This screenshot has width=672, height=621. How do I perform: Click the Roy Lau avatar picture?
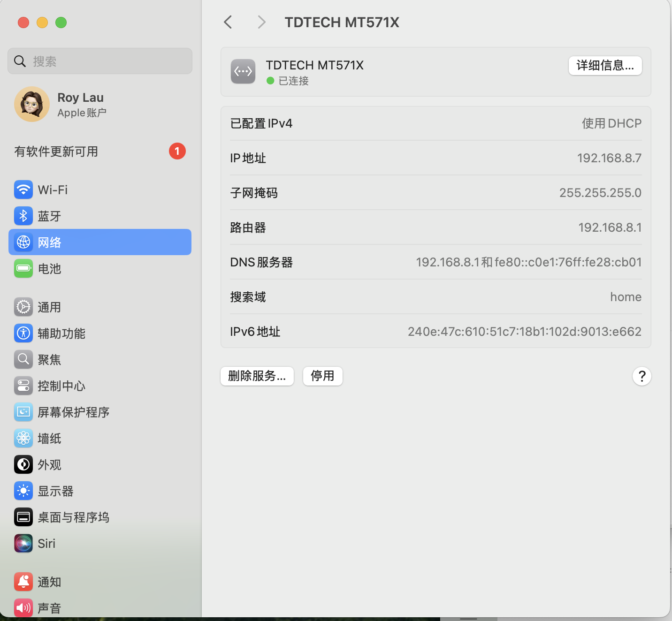(32, 104)
